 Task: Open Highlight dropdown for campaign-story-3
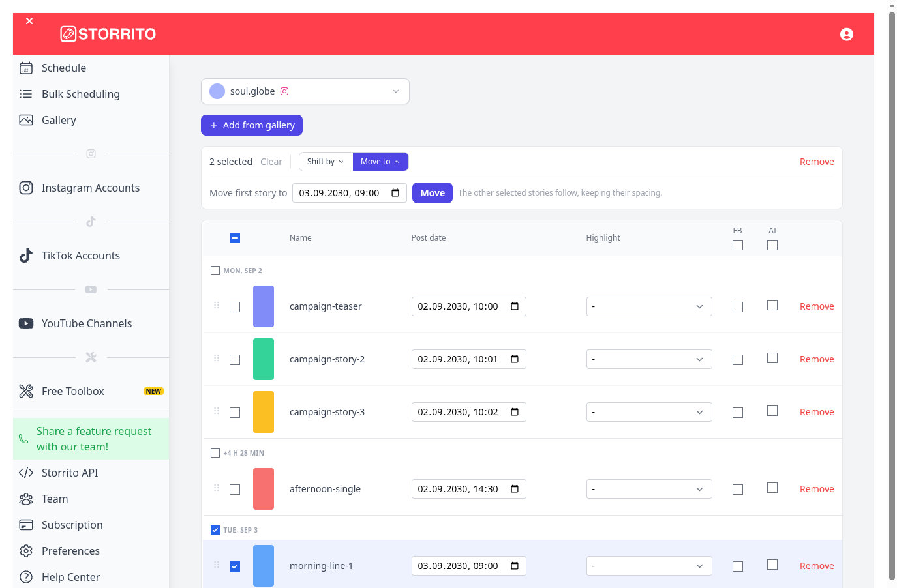point(649,412)
